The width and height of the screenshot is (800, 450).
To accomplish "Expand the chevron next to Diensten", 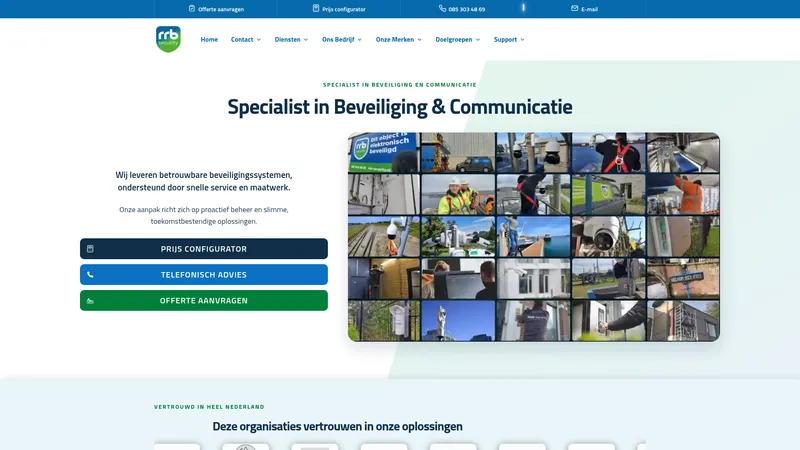I will point(306,40).
